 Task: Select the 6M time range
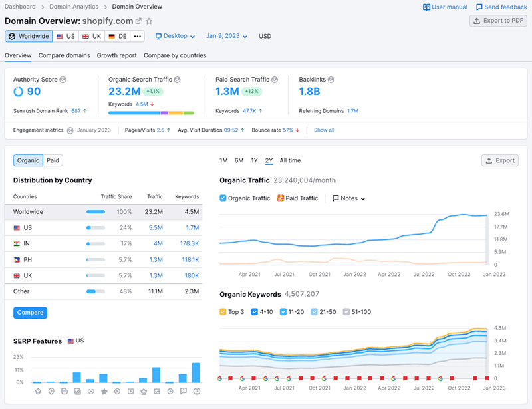pyautogui.click(x=239, y=160)
